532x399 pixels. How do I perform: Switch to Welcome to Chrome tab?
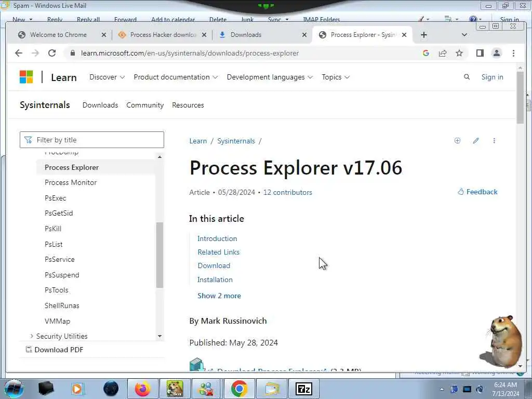coord(58,35)
